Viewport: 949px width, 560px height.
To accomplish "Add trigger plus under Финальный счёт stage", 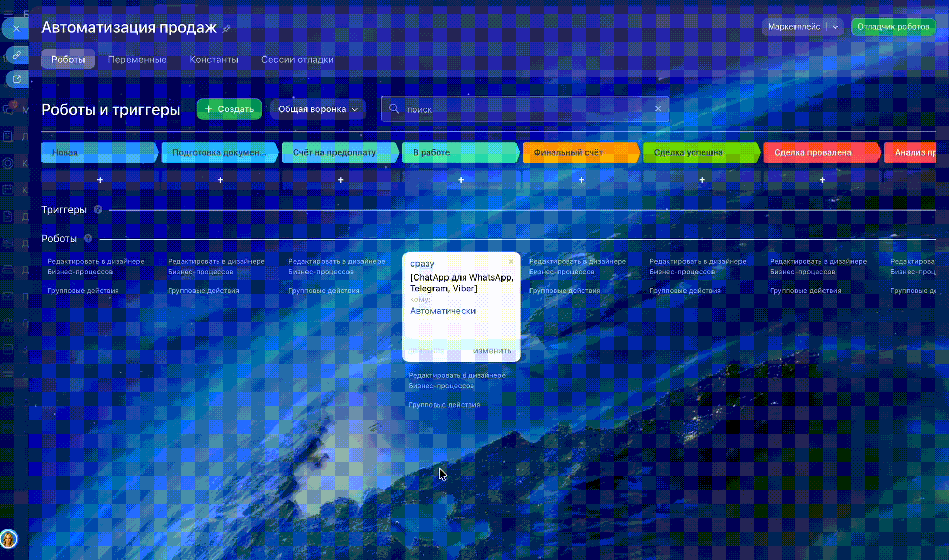I will click(x=581, y=180).
